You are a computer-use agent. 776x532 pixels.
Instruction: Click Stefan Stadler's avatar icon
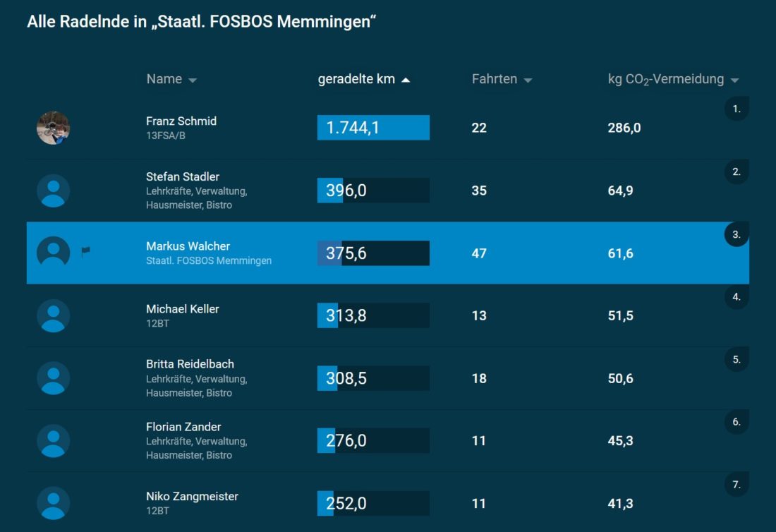coord(54,191)
